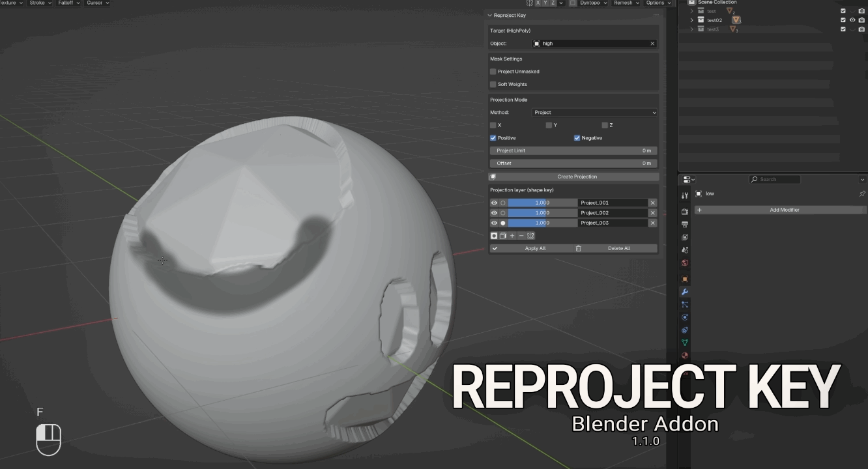Toggle viewport eye for test02 collection
The image size is (868, 469).
coord(852,20)
